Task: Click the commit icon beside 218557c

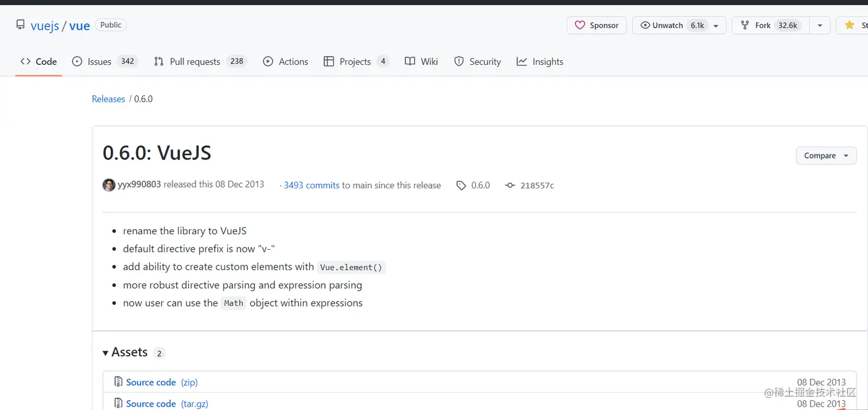Action: (x=510, y=185)
